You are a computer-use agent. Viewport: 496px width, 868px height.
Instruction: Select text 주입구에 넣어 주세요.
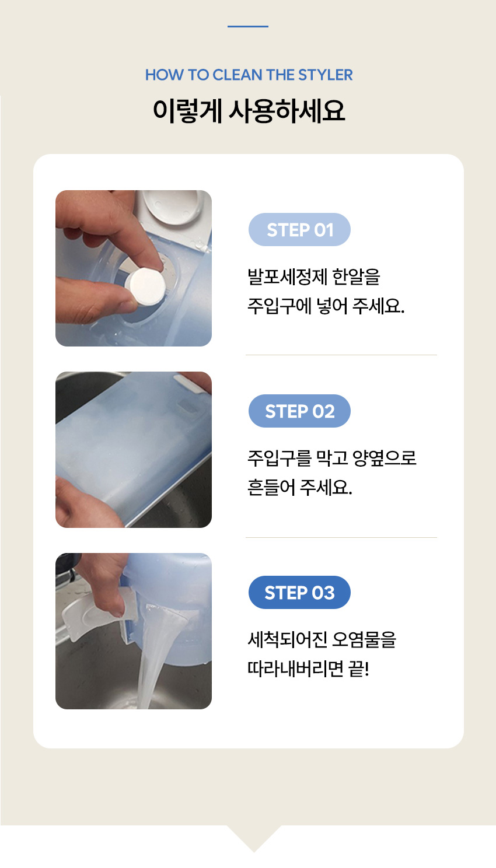[326, 306]
